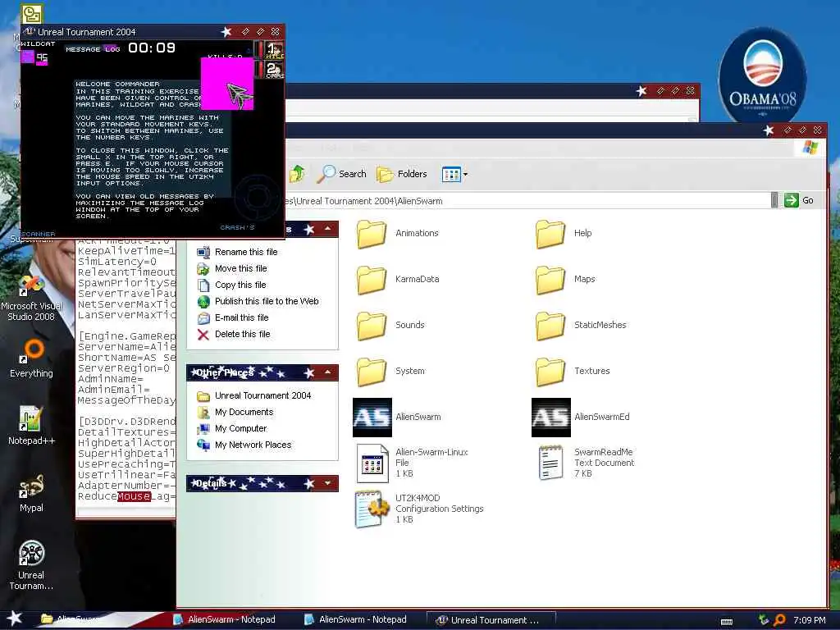Click the star Start button on taskbar

coord(15,619)
